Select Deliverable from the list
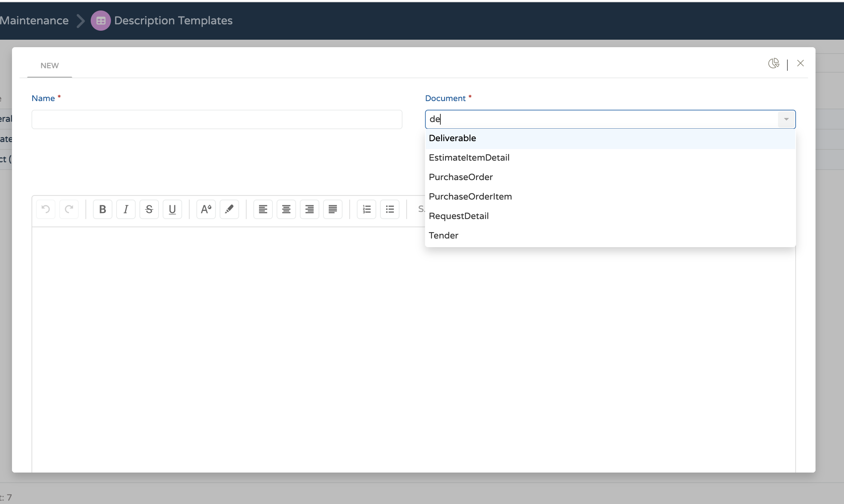This screenshot has width=844, height=504. 610,138
